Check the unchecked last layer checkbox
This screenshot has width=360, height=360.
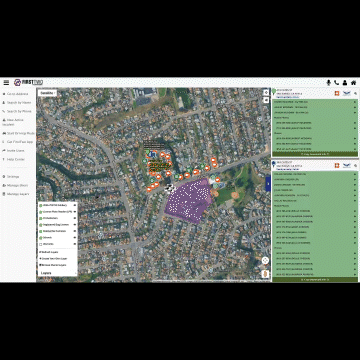(x=41, y=244)
